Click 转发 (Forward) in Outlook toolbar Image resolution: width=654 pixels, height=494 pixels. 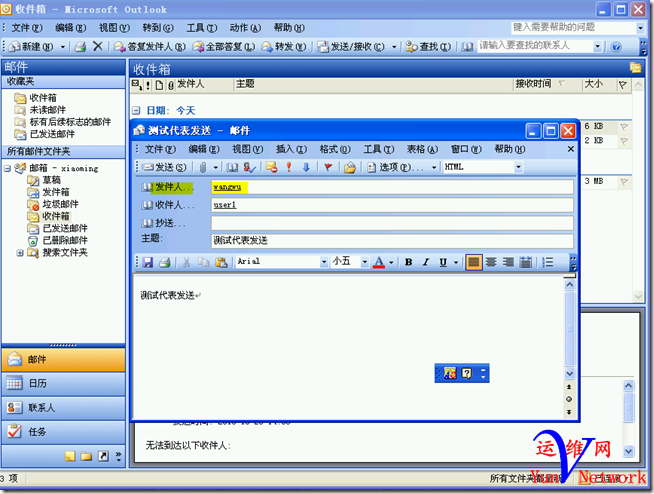click(x=284, y=46)
